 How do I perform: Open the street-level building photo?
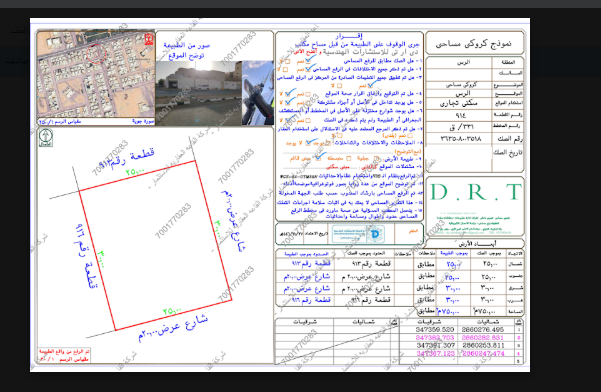click(x=199, y=93)
